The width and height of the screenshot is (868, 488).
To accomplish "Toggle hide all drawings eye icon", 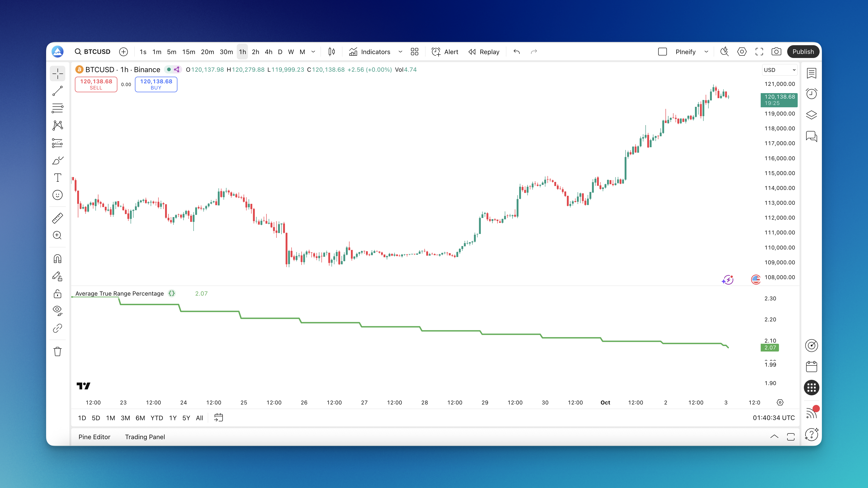I will 58,310.
